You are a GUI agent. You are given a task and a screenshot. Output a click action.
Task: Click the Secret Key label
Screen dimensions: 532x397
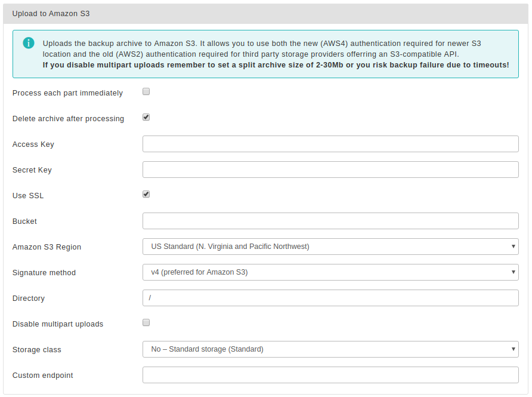tap(32, 170)
